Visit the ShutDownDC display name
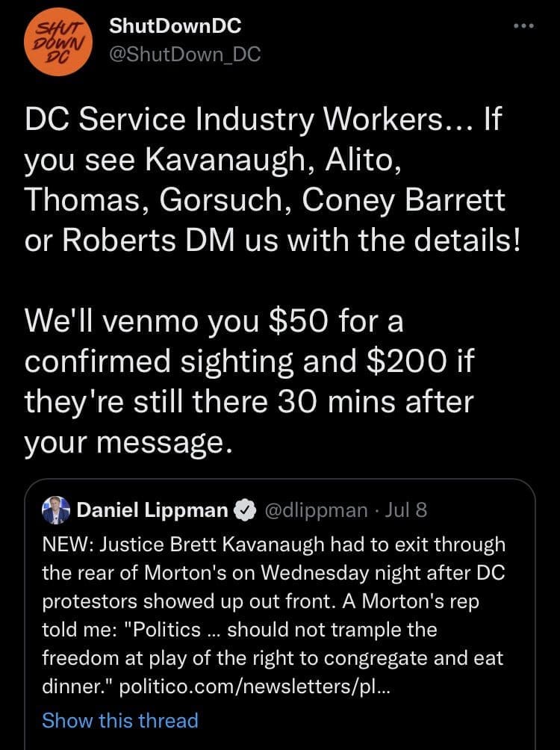Viewport: 560px width, 750px height. [175, 26]
